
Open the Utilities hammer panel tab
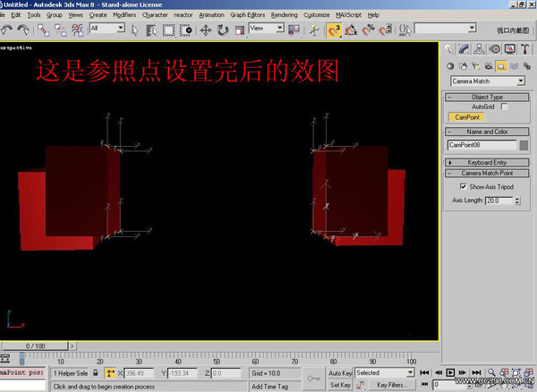525,49
